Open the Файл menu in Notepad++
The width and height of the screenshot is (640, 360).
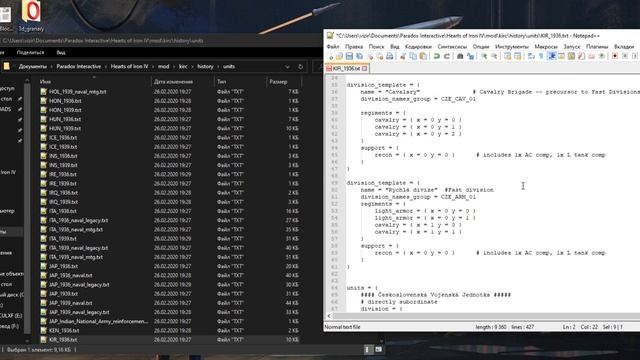click(333, 47)
